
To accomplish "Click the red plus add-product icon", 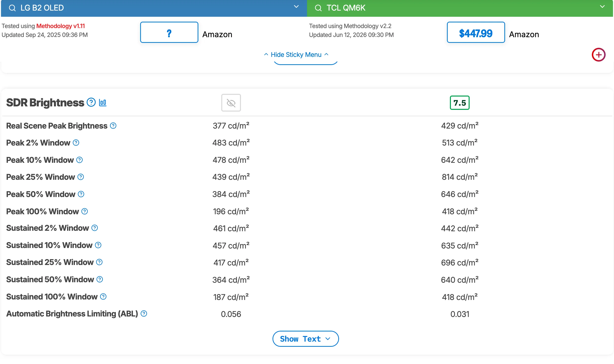I will [598, 55].
